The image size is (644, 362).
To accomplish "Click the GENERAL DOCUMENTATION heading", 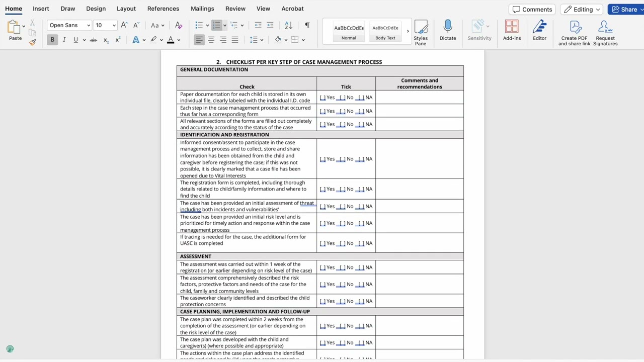I will coord(214,69).
